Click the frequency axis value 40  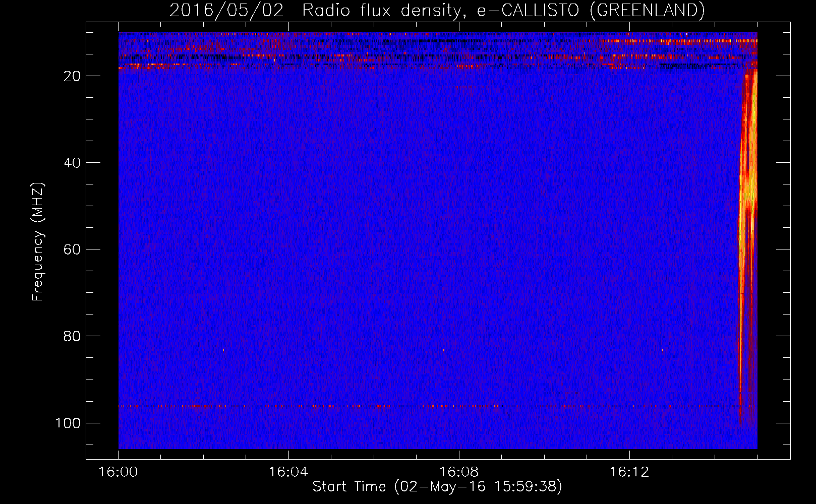tap(73, 163)
